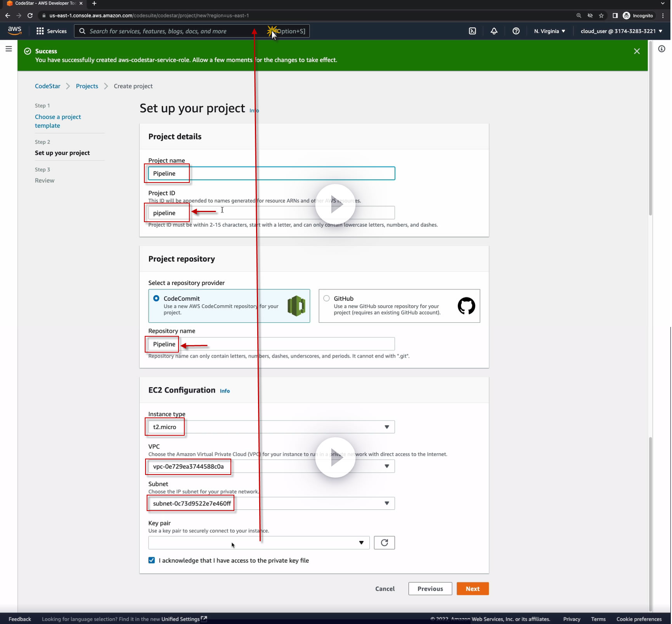Open Chrome side panel icon
672x624 pixels.
click(615, 16)
